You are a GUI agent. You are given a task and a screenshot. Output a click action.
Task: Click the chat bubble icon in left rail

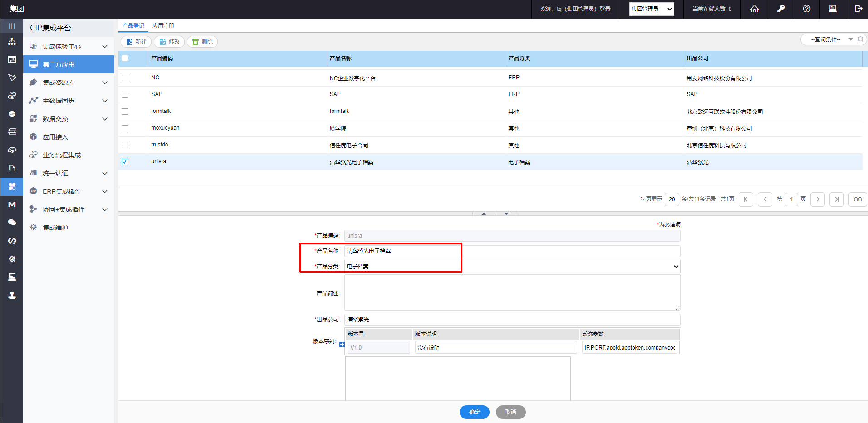point(12,223)
